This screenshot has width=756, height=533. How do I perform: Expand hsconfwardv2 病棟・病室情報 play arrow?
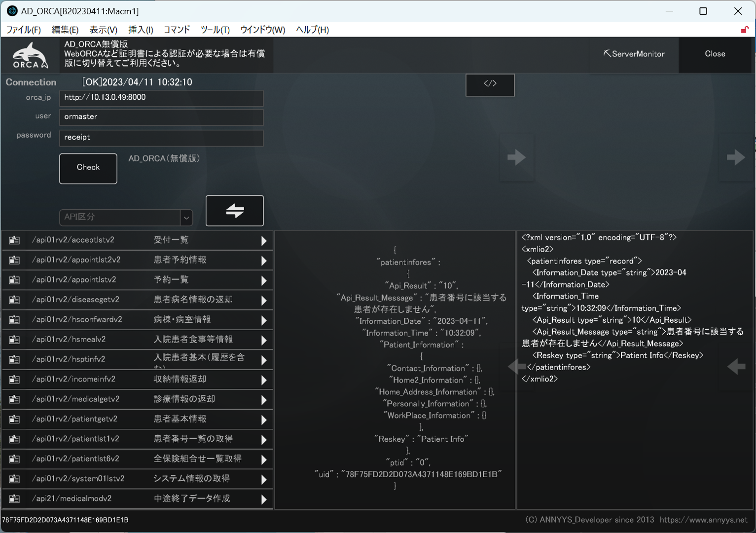[264, 320]
